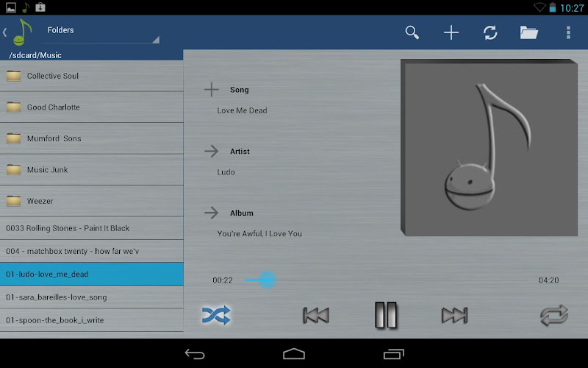Tap the back chevron beside app logo
The image size is (588, 368).
[x=5, y=32]
